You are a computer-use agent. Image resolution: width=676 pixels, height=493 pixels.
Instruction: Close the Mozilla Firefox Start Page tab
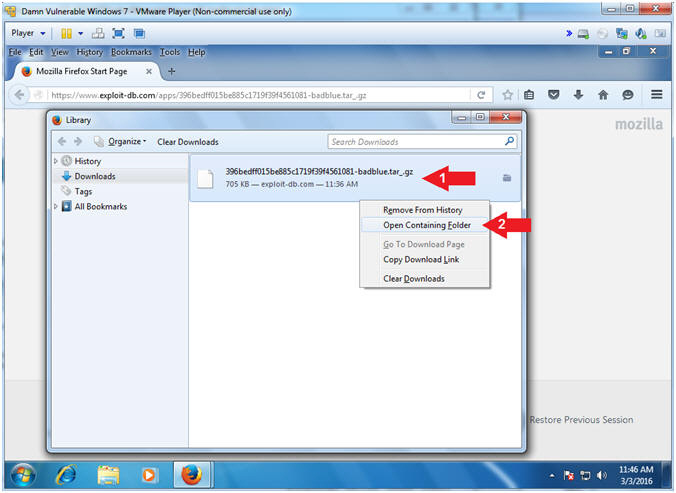tap(149, 72)
